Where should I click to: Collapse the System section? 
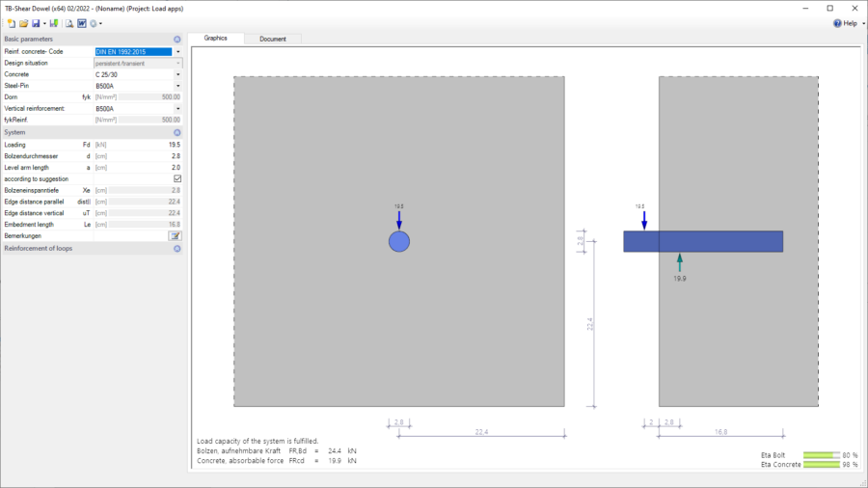click(x=177, y=133)
